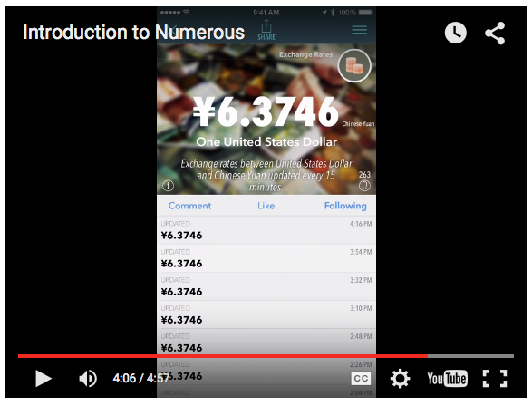Viewport: 532px width, 406px height.
Task: Click the Introduction to Numerous video title
Action: coord(133,33)
